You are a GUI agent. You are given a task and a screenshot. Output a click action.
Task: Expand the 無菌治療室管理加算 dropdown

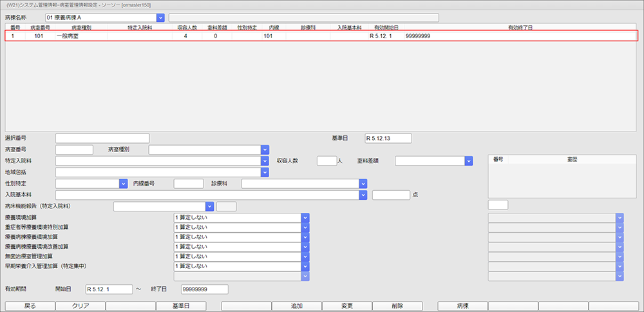pos(305,256)
